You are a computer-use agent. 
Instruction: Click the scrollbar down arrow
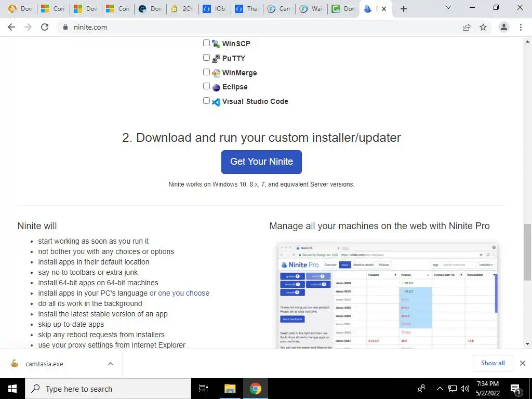(x=527, y=344)
